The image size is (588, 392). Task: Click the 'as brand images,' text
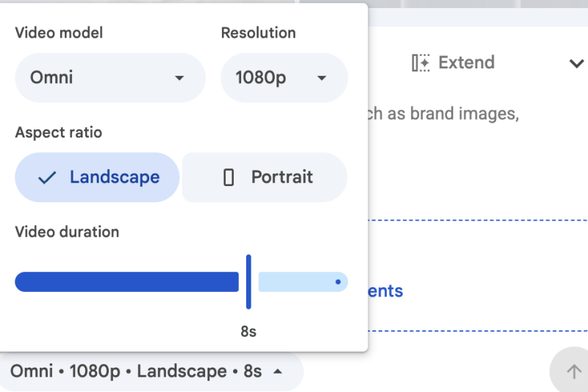[453, 114]
